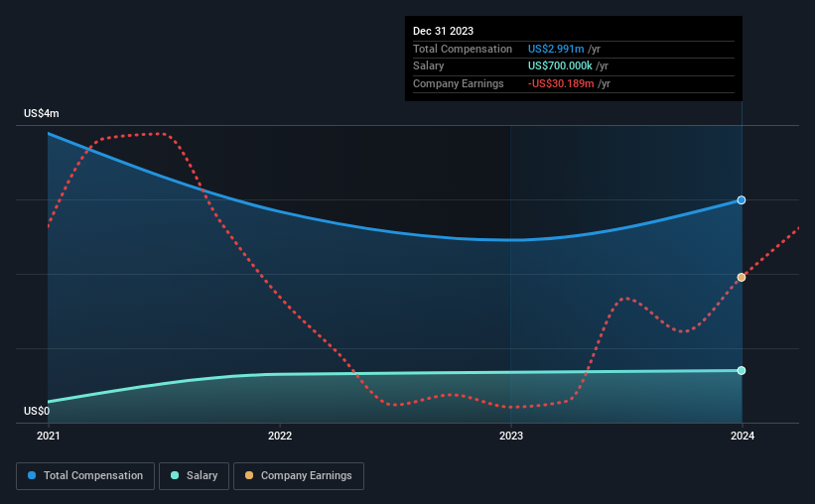Click the teal dot in Salary legend
Image resolution: width=815 pixels, height=504 pixels.
[x=175, y=475]
